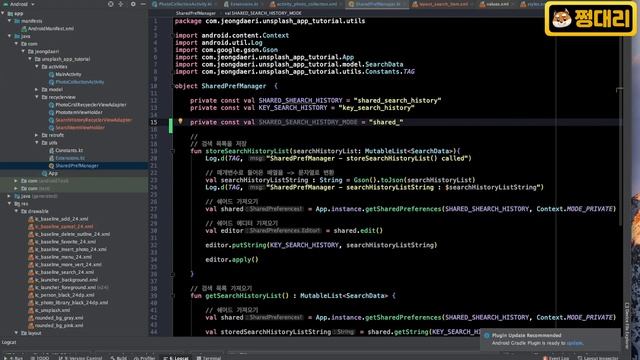This screenshot has width=640, height=360.
Task: Open ic_baseline_delete_outline_24.xml drawable
Action: point(69,234)
